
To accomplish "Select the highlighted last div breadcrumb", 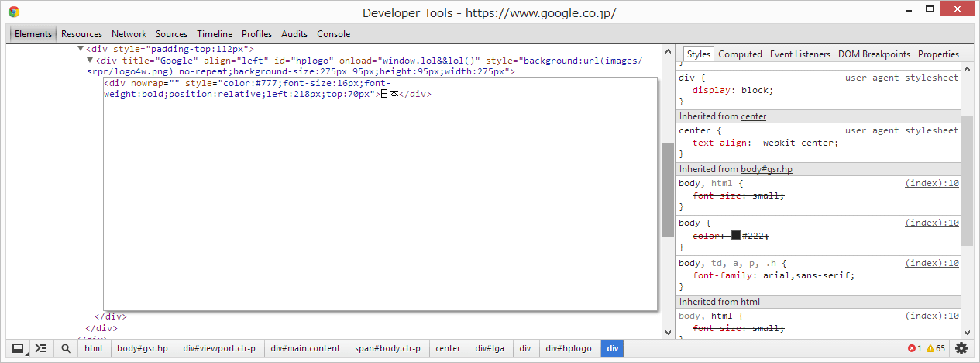I will (x=613, y=348).
